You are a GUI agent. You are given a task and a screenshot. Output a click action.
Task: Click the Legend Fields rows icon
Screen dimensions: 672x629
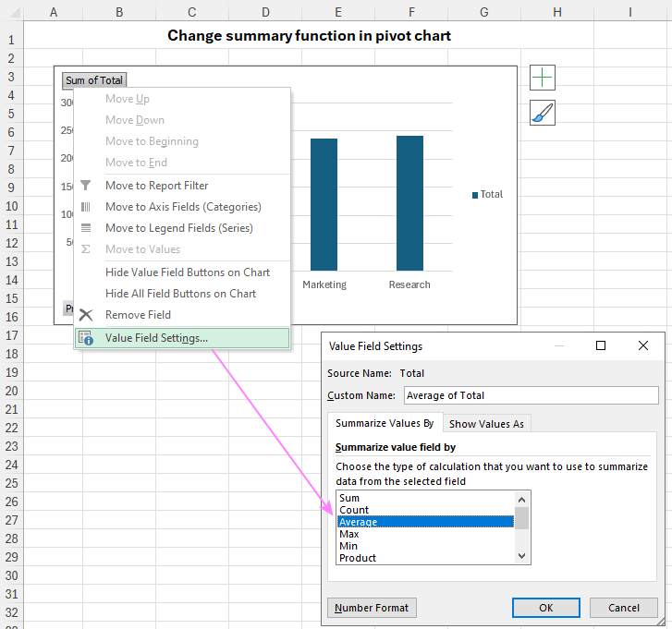coord(86,228)
